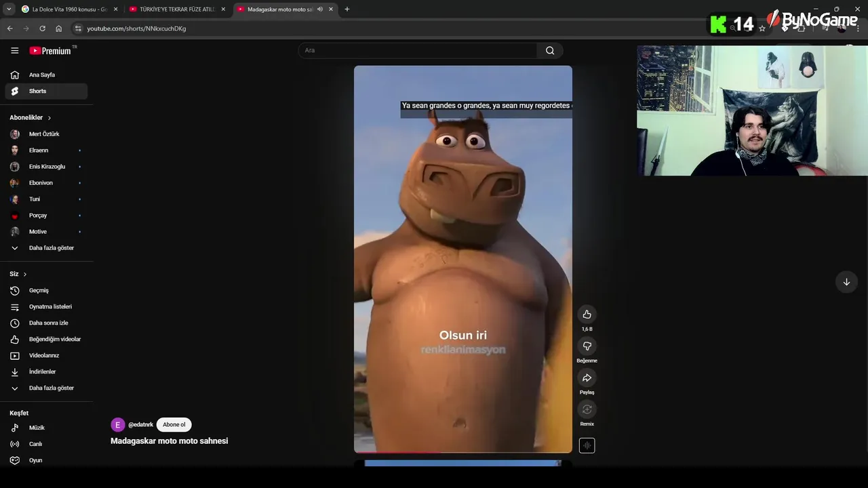Open Daha sonra izle list
Viewport: 868px width, 488px height.
46,323
